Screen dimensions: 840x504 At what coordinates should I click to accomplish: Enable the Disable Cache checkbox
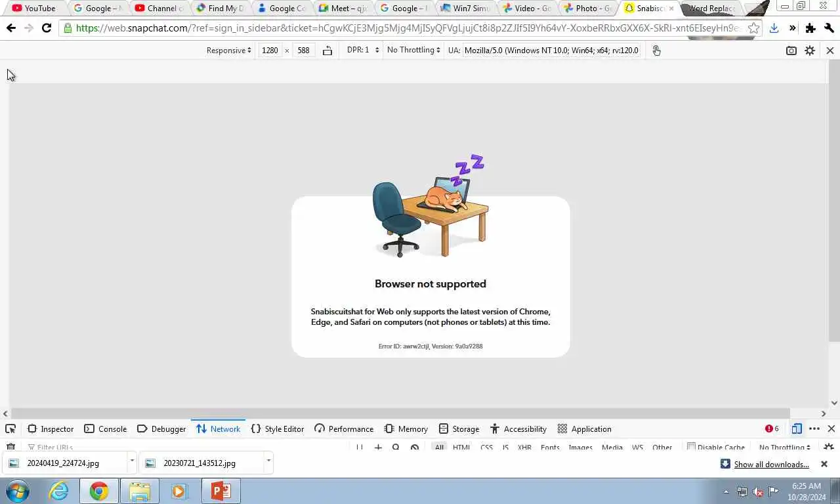click(690, 447)
